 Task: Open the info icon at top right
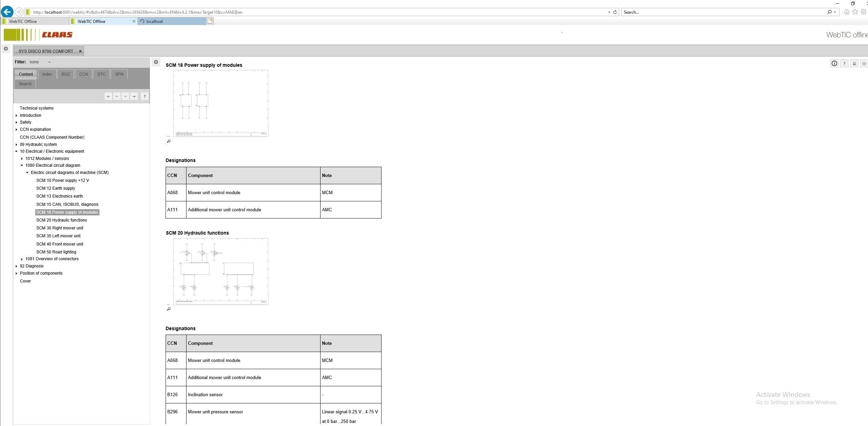(834, 63)
